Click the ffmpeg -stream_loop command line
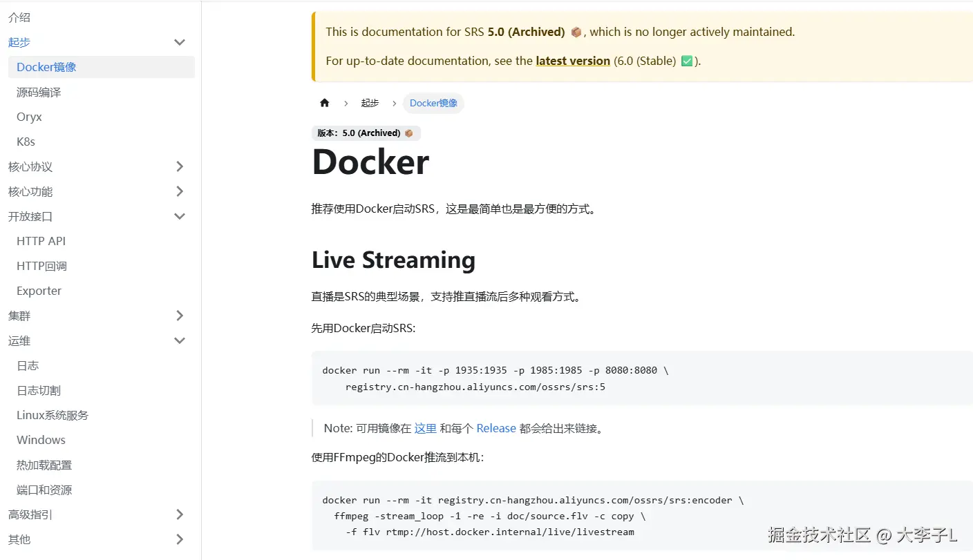This screenshot has width=973, height=560. pyautogui.click(x=490, y=516)
